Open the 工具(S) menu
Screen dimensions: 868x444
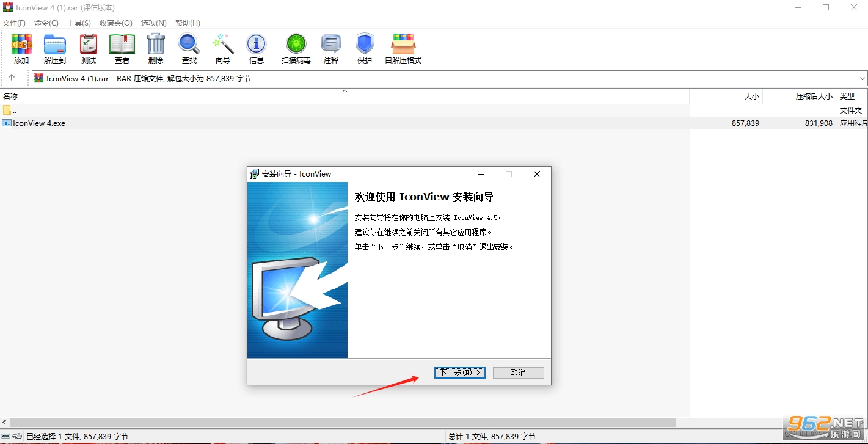coord(79,23)
